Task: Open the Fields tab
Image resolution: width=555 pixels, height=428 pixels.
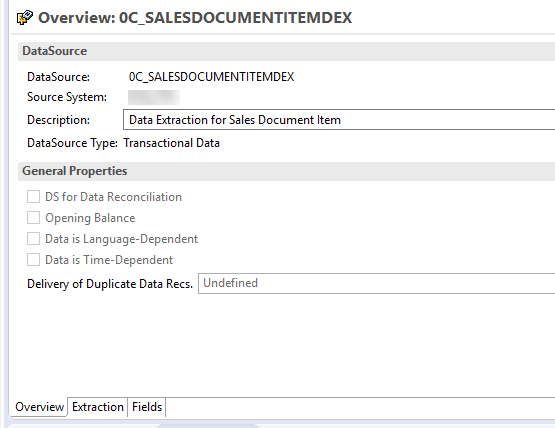Action: coord(147,407)
